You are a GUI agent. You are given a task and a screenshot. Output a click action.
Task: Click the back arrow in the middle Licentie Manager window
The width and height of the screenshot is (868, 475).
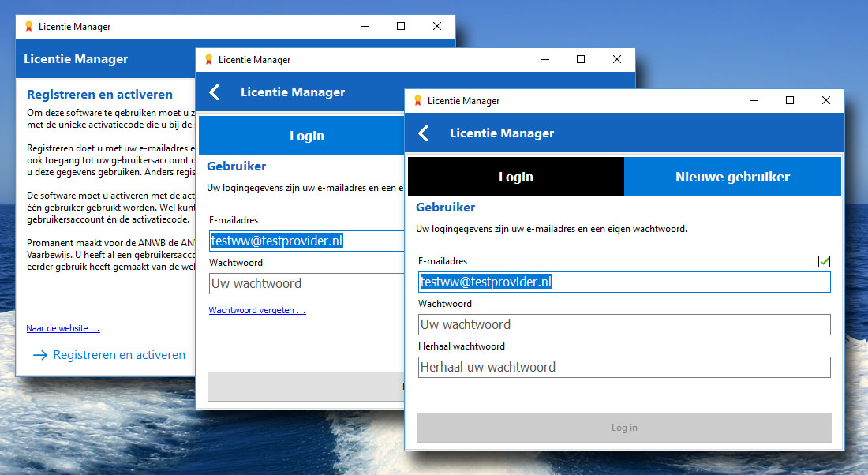click(215, 92)
